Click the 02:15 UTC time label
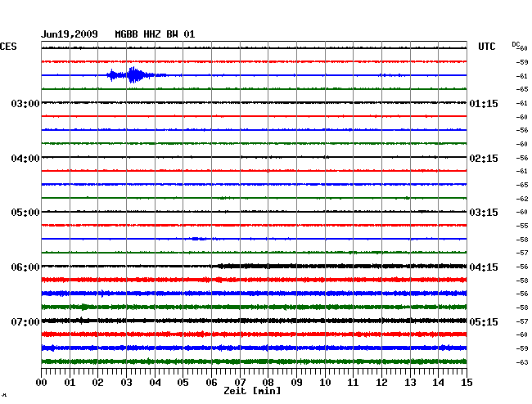 (x=484, y=159)
